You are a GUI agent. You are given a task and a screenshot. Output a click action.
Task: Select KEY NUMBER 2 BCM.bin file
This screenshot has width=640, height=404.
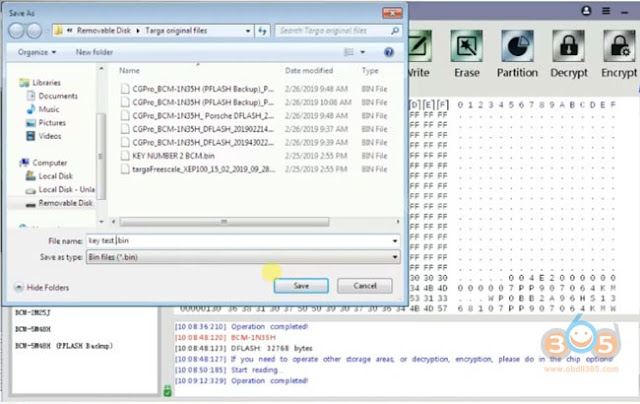click(x=173, y=156)
